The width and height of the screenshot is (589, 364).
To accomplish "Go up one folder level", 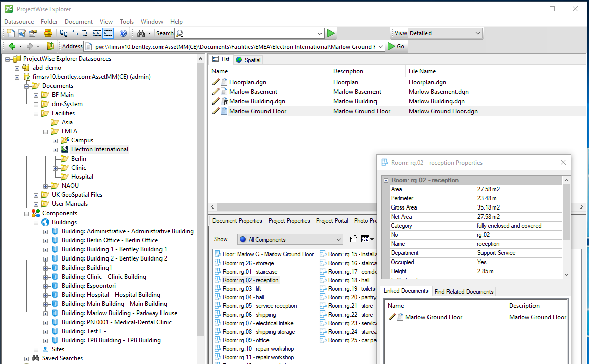I will (x=50, y=46).
